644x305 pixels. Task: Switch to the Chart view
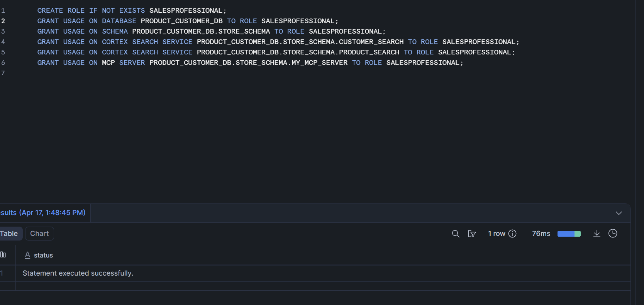pos(39,234)
